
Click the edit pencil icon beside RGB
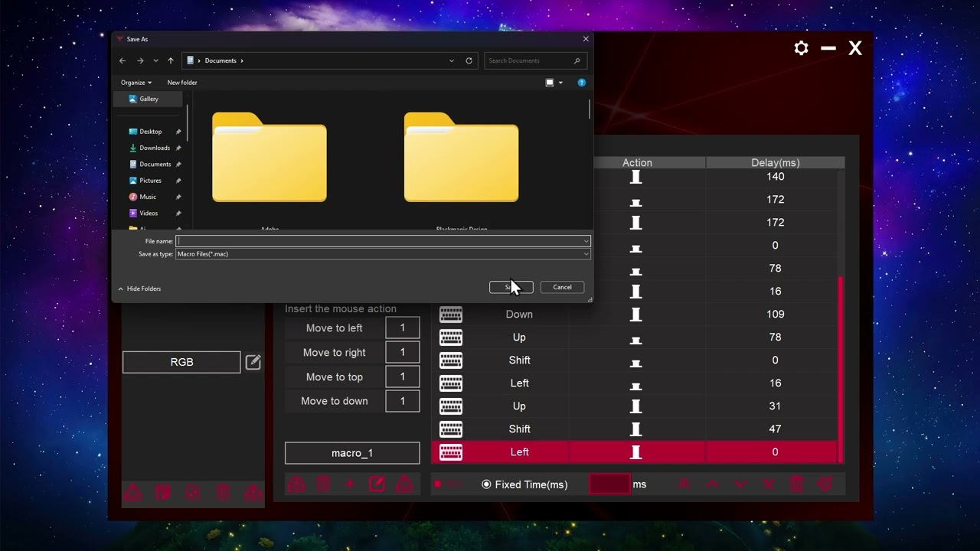[253, 362]
